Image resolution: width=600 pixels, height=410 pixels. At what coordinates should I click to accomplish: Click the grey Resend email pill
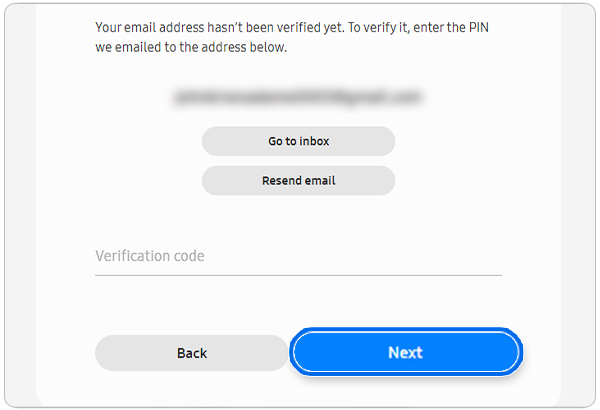pos(298,181)
